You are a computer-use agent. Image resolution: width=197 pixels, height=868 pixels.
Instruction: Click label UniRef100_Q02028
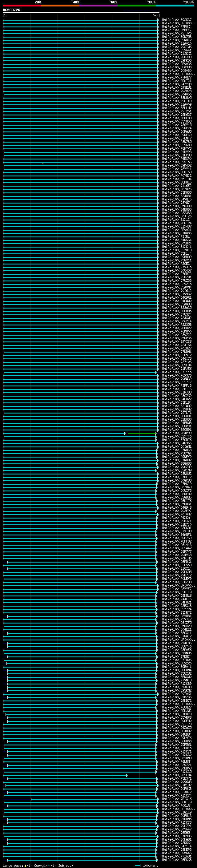176,91
